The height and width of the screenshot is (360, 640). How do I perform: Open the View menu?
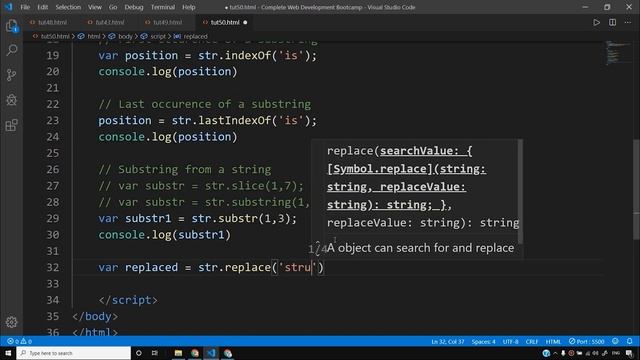coord(95,7)
